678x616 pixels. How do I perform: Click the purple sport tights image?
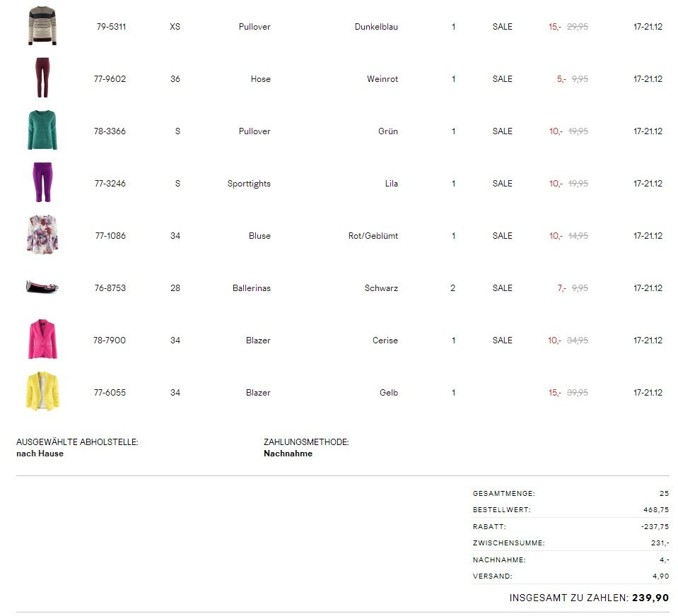[42, 183]
